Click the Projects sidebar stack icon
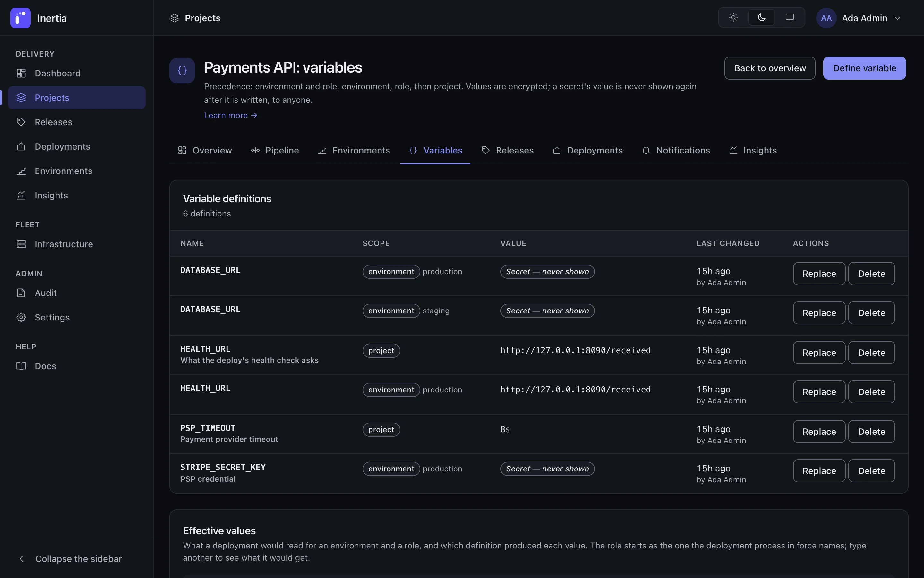Image resolution: width=924 pixels, height=578 pixels. click(21, 98)
